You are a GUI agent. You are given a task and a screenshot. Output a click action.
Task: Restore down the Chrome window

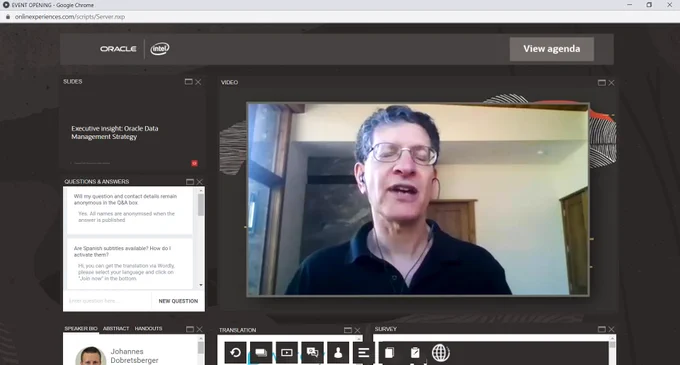tap(649, 5)
